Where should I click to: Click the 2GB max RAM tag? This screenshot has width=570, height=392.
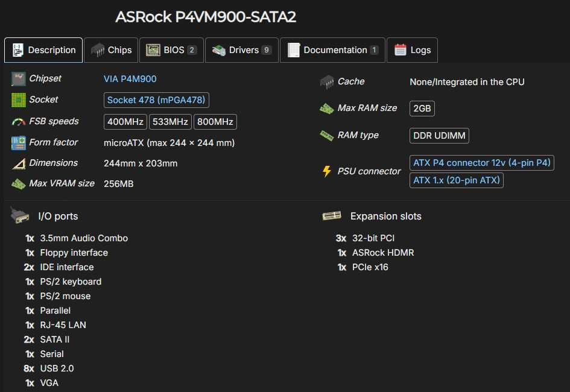coord(422,109)
